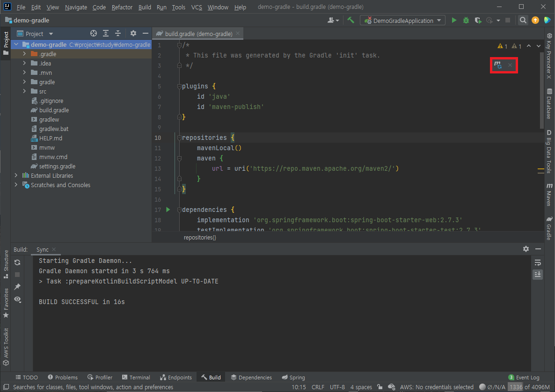The width and height of the screenshot is (555, 392).
Task: Expand the .mvn folder
Action: [x=24, y=73]
